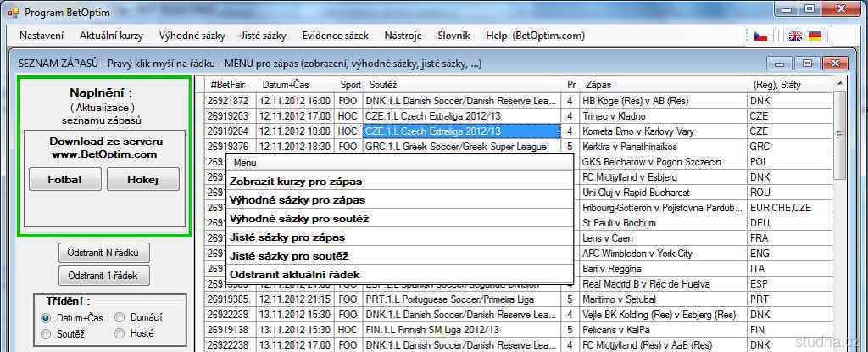Choose Domácí sorting radio button
This screenshot has height=352, width=868.
point(120,317)
